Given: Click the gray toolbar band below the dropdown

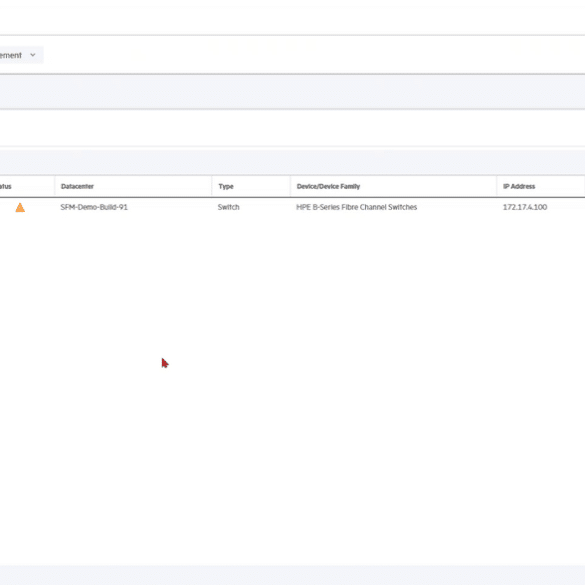Looking at the screenshot, I should 292,92.
